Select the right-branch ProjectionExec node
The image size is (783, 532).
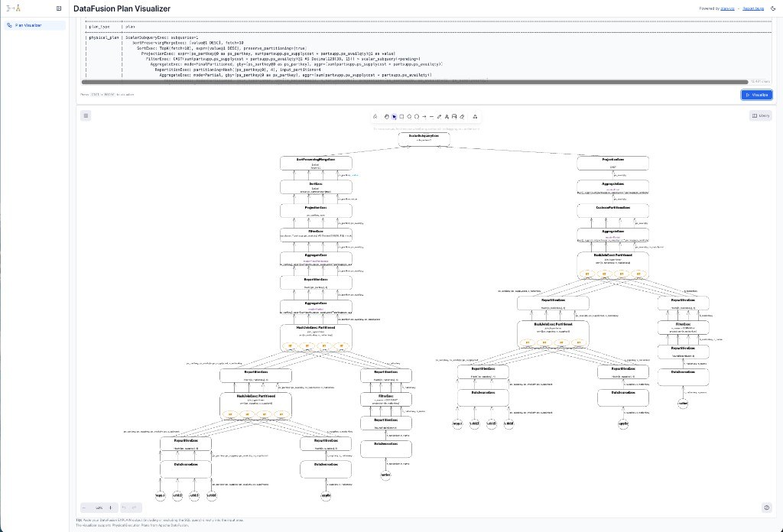coord(612,164)
